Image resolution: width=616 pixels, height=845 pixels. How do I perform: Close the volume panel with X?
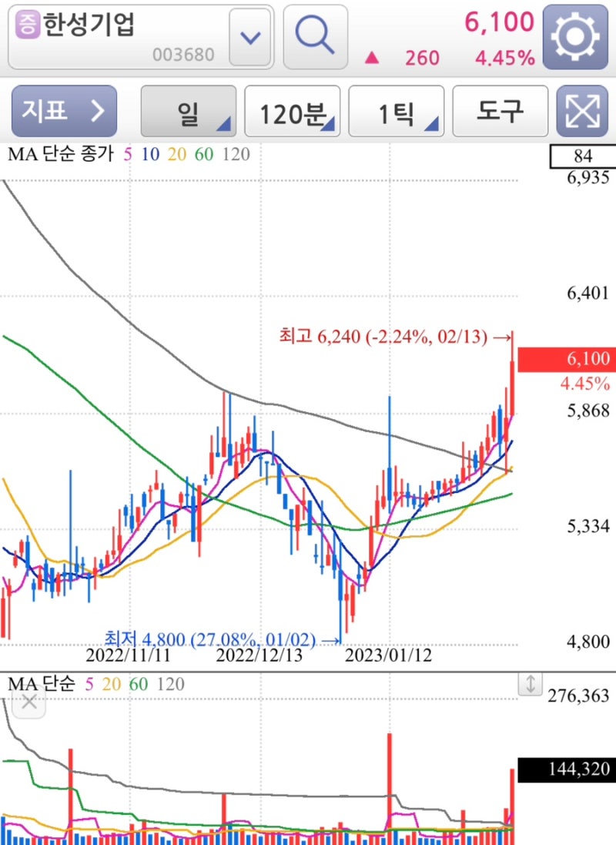click(29, 702)
